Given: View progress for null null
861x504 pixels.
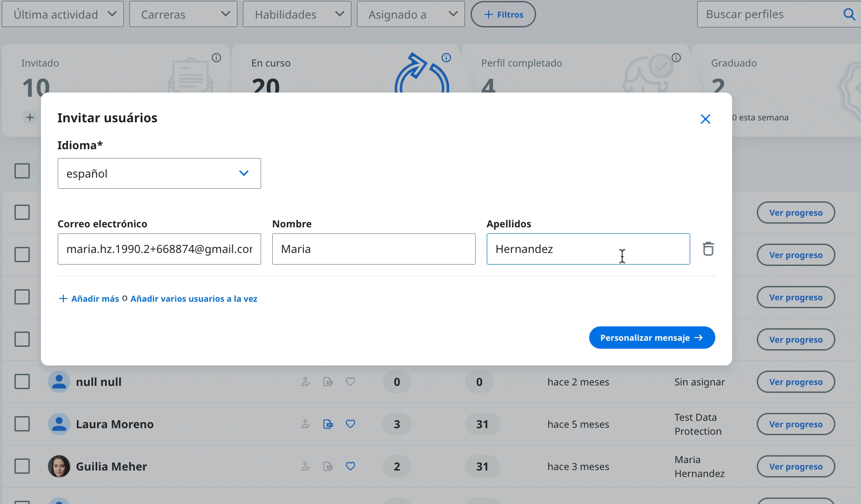Looking at the screenshot, I should [x=796, y=382].
